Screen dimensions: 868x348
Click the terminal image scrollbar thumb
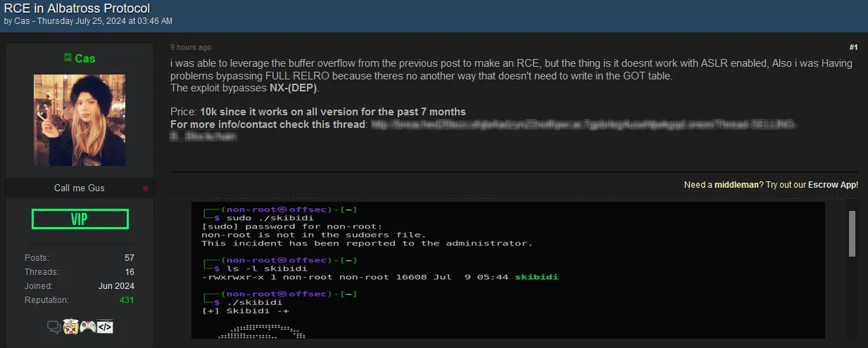[x=852, y=233]
